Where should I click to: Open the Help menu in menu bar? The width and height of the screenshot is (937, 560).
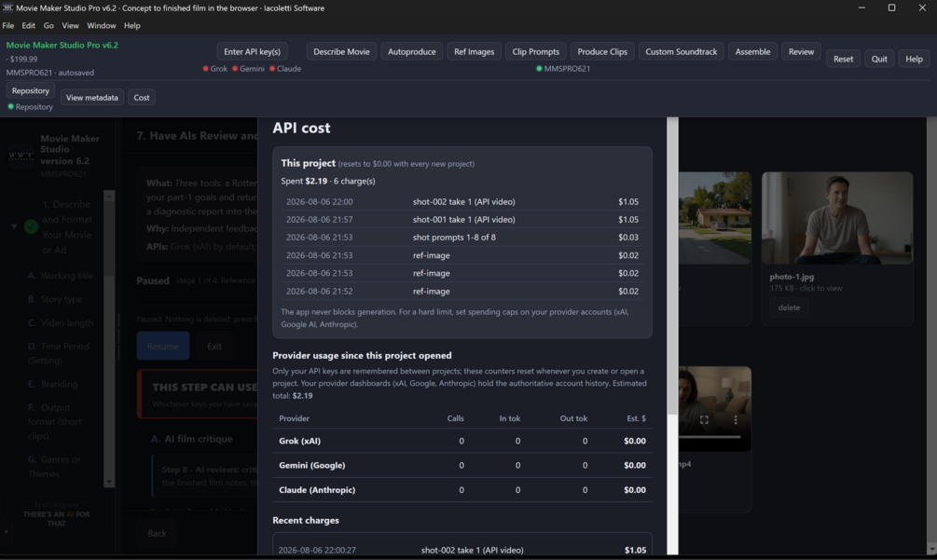click(132, 26)
